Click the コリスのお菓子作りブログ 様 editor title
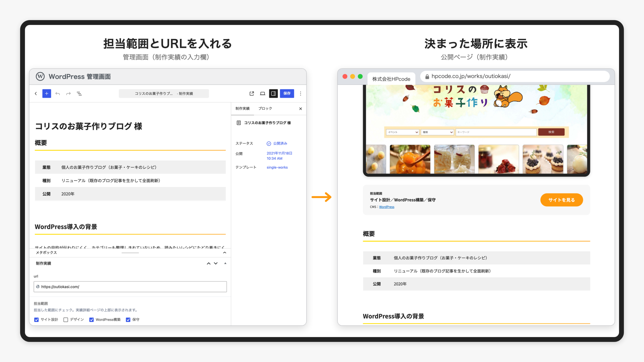 [89, 126]
